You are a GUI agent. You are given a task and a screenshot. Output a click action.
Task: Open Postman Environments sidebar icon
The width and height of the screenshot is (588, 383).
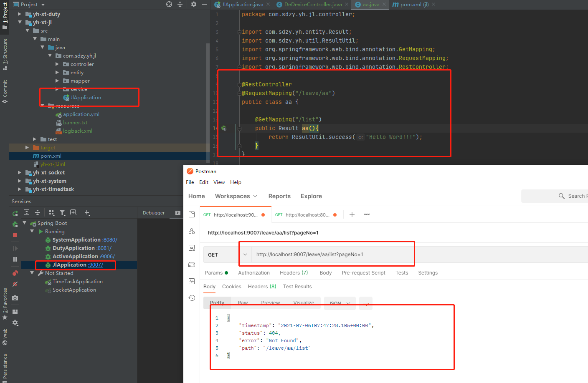[192, 248]
